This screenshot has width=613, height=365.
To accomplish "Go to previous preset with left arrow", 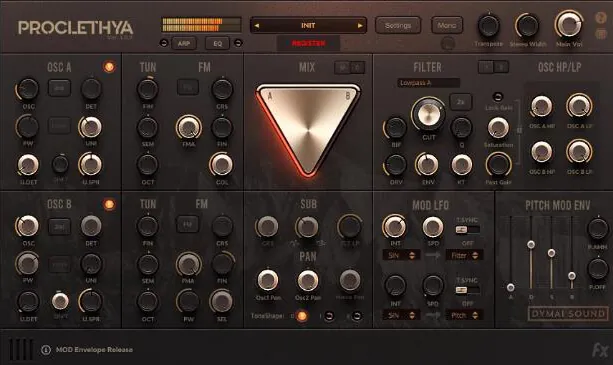I will (x=257, y=26).
